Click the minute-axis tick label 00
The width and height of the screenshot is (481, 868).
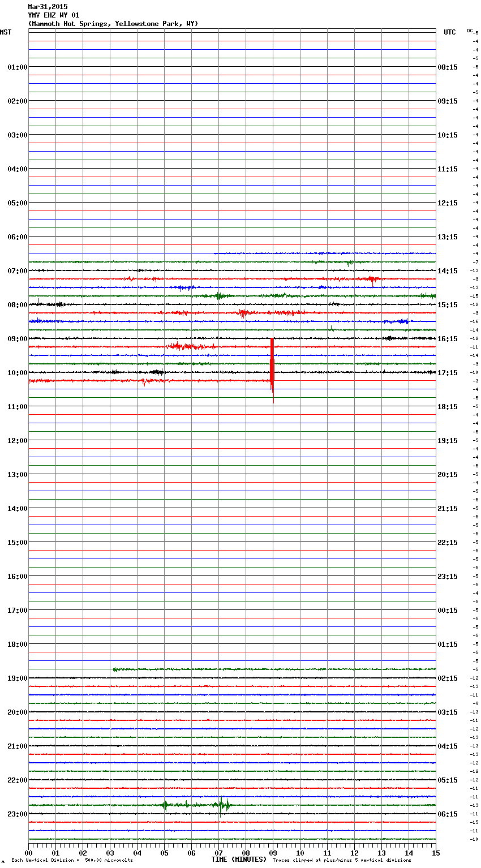28,853
